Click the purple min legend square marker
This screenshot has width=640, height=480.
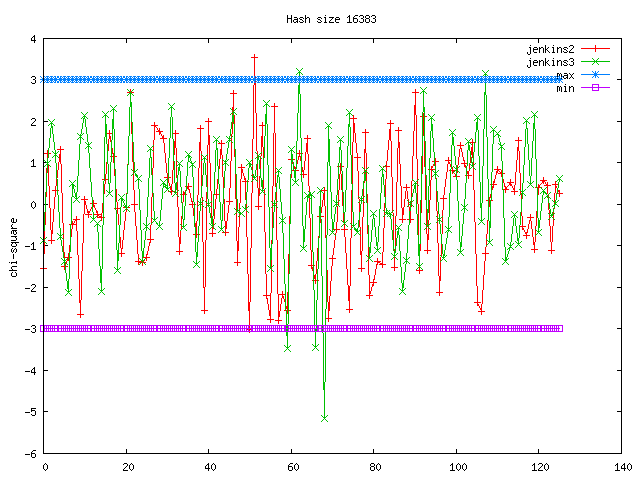595,87
